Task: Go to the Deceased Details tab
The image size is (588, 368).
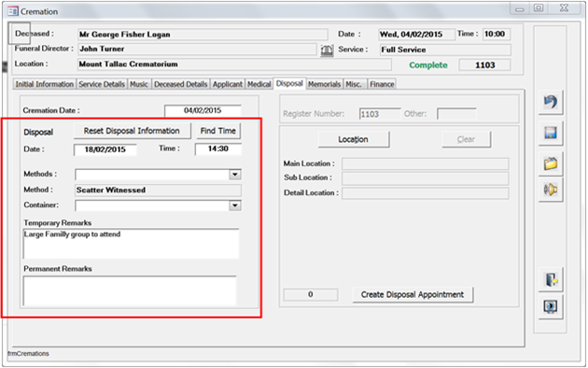Action: tap(181, 84)
